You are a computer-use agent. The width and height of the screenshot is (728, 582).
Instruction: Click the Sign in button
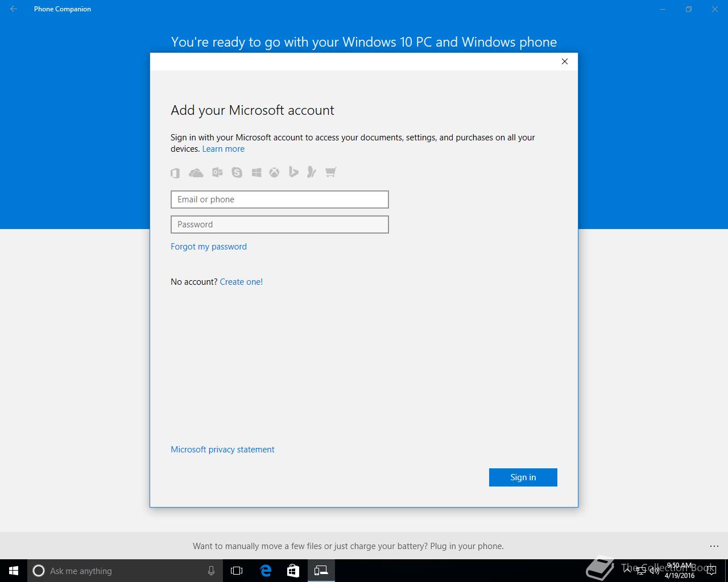pyautogui.click(x=523, y=477)
